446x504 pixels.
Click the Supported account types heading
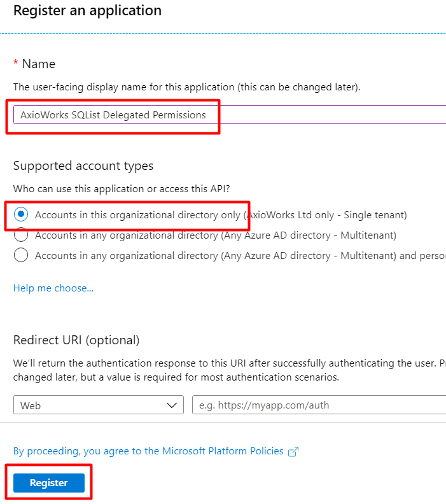[x=83, y=166]
